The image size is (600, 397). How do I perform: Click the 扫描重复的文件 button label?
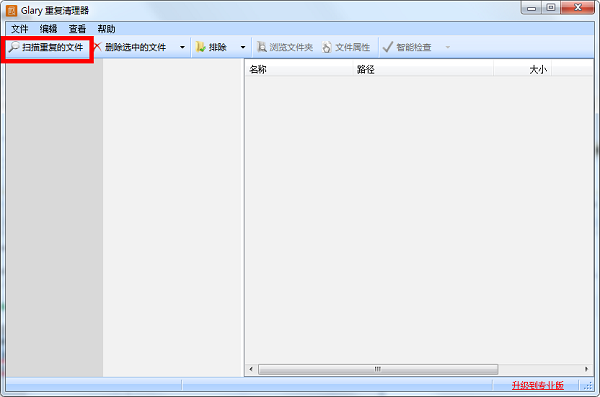(x=52, y=47)
